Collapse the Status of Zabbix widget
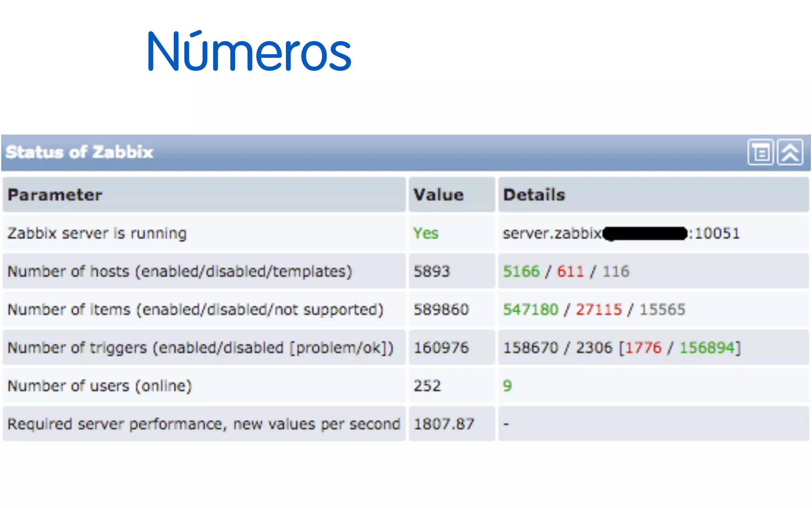 click(x=790, y=152)
